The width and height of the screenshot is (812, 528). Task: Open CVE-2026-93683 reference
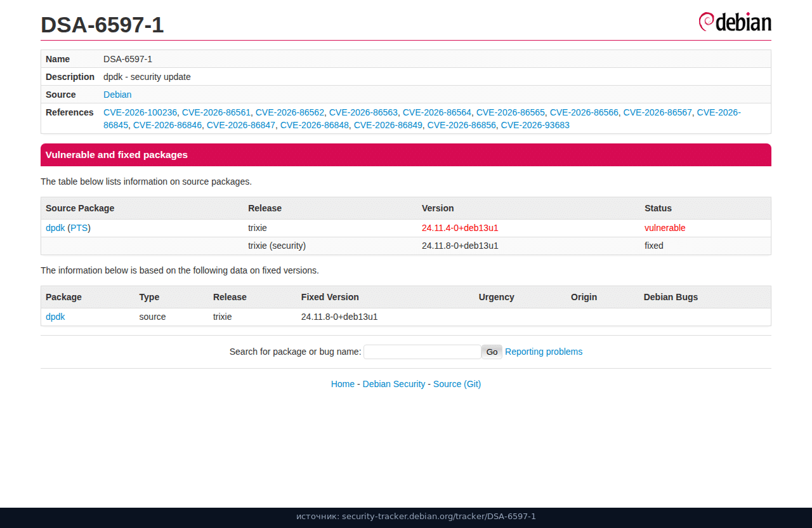[535, 125]
